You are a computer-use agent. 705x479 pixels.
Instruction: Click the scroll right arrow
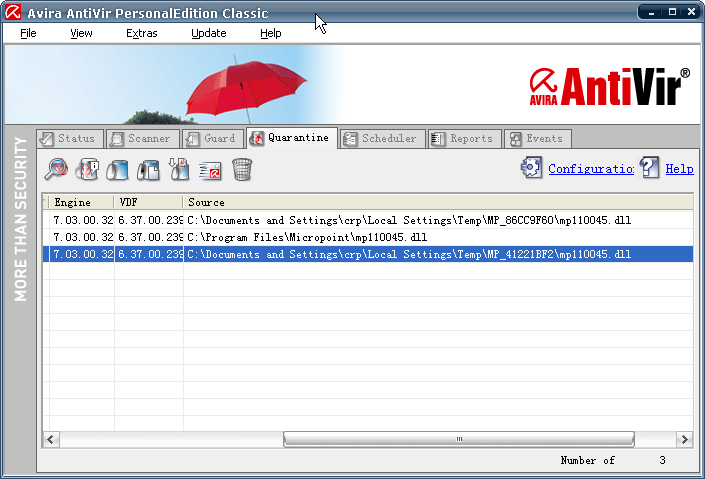684,439
